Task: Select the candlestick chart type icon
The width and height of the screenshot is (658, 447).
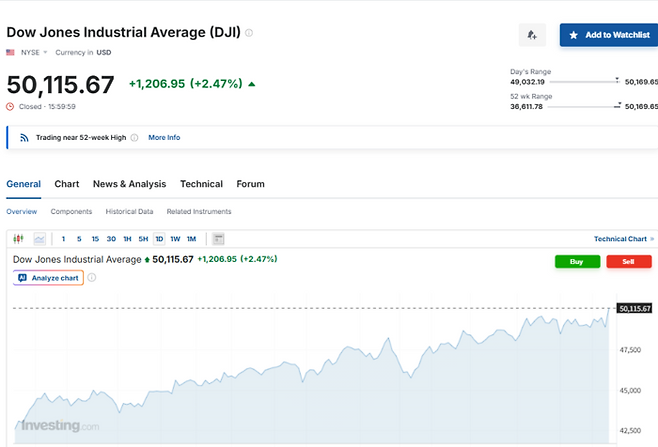Action: [18, 239]
